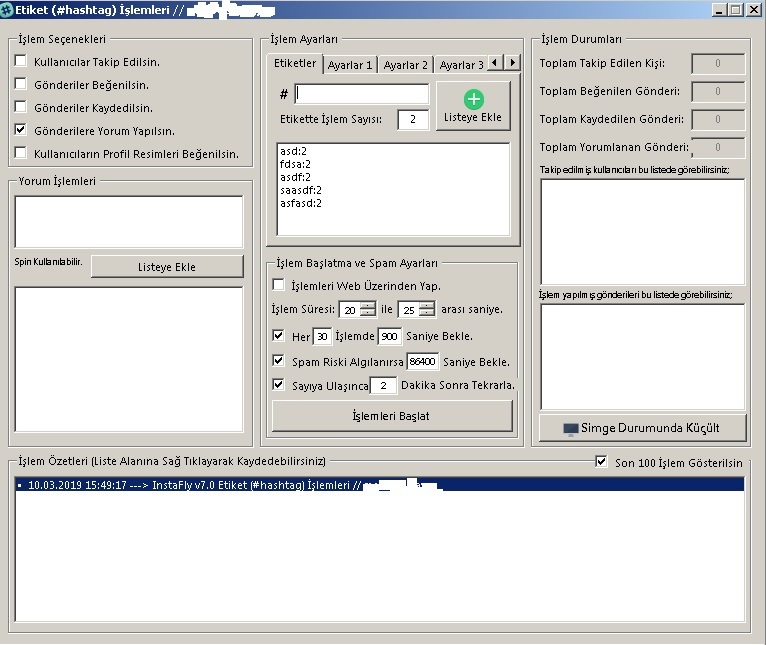This screenshot has width=766, height=645.
Task: Click the Toplam Yorumlanan Gönderi counter
Action: click(x=718, y=148)
